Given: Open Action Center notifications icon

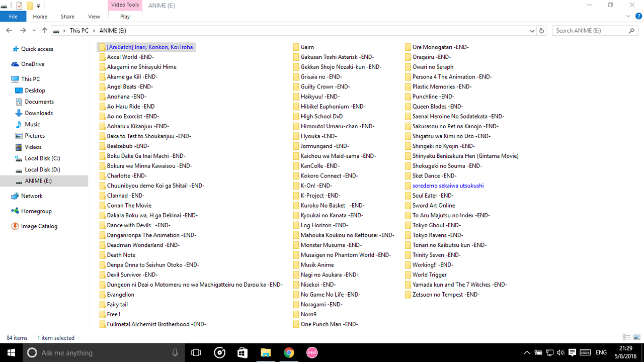Looking at the screenshot, I should (x=572, y=352).
